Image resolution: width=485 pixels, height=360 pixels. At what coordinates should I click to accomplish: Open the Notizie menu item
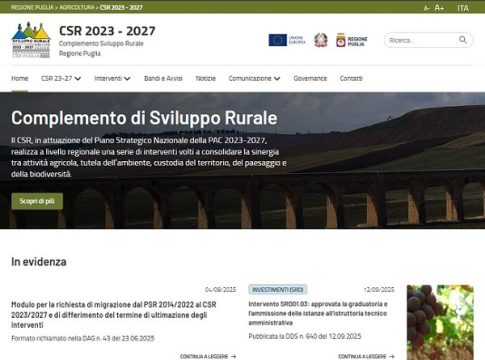pyautogui.click(x=206, y=78)
